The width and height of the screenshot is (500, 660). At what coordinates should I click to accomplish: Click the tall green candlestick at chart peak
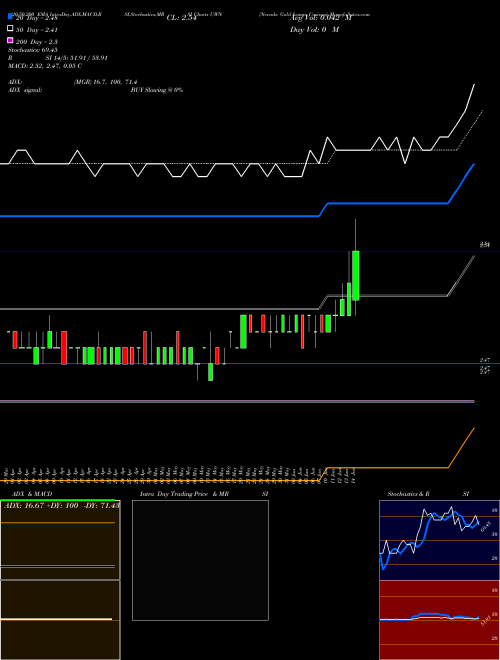356,275
